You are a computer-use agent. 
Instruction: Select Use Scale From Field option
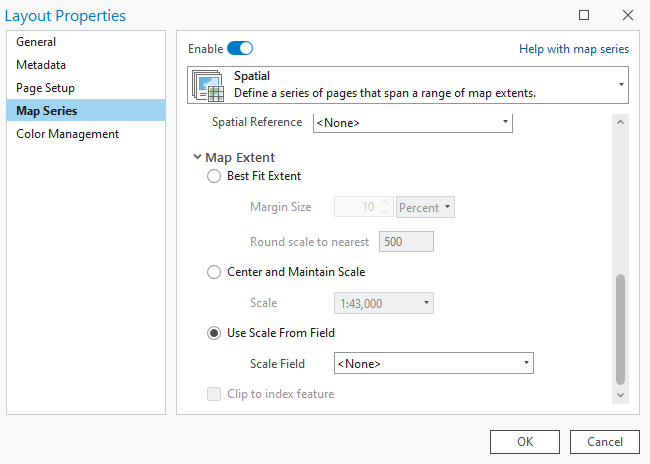[214, 333]
